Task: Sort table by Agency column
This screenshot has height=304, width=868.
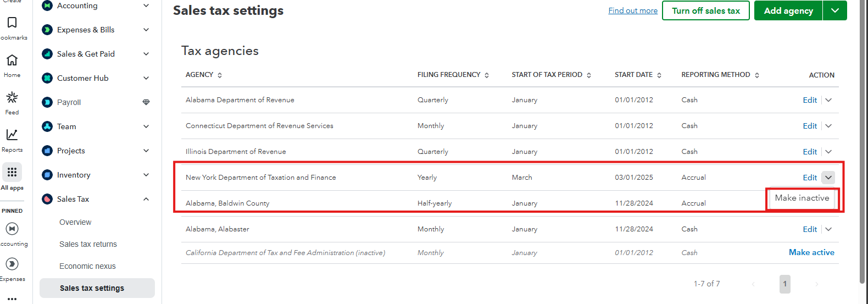Action: (x=220, y=75)
